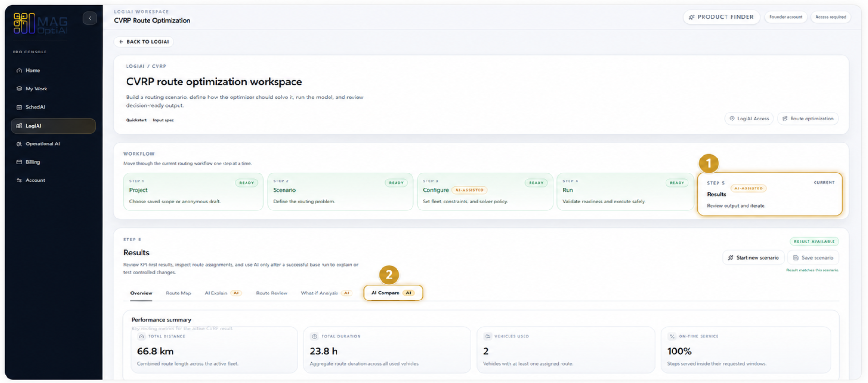Select the Step 5 Results workflow card
Viewport: 868px width, 383px height.
[770, 194]
